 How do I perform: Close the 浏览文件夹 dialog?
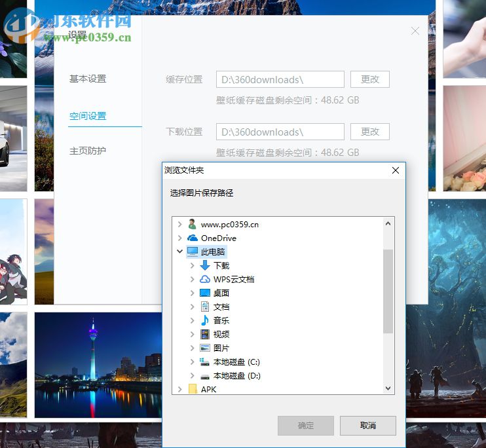click(x=396, y=170)
